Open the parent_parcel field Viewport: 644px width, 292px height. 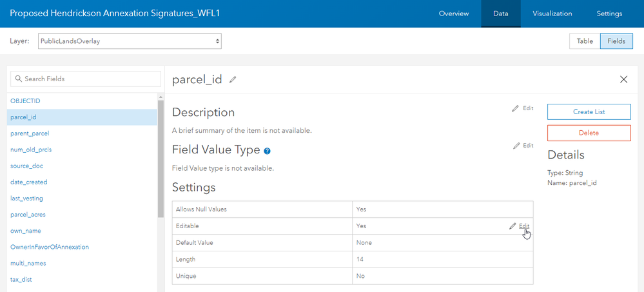30,133
